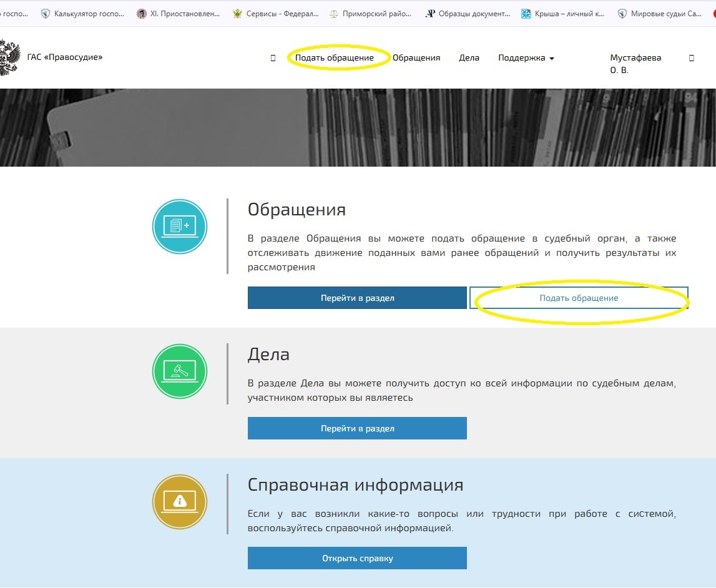This screenshot has width=716, height=588.
Task: Click the logout icon in the top-right header
Action: click(691, 57)
